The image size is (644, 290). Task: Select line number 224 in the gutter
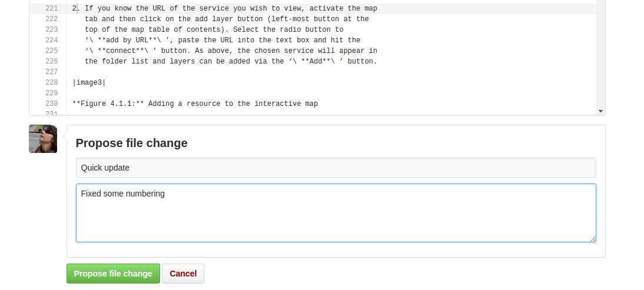click(x=51, y=40)
